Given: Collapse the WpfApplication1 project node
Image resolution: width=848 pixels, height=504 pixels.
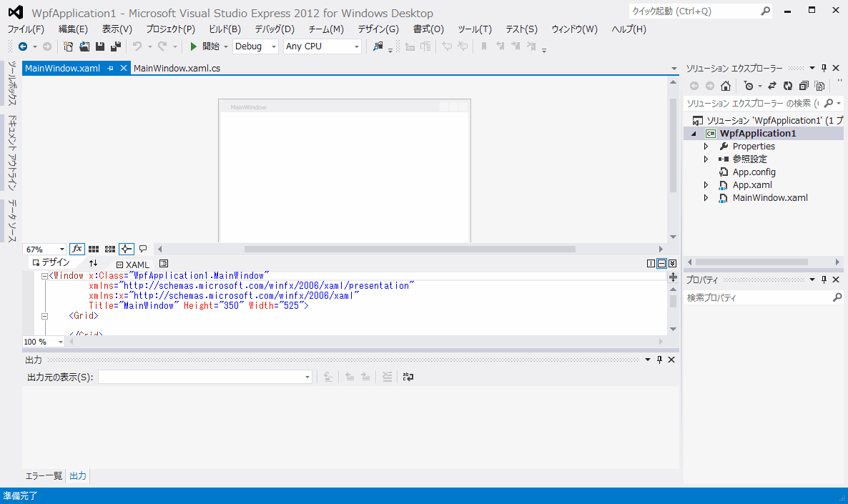Looking at the screenshot, I should [x=694, y=134].
